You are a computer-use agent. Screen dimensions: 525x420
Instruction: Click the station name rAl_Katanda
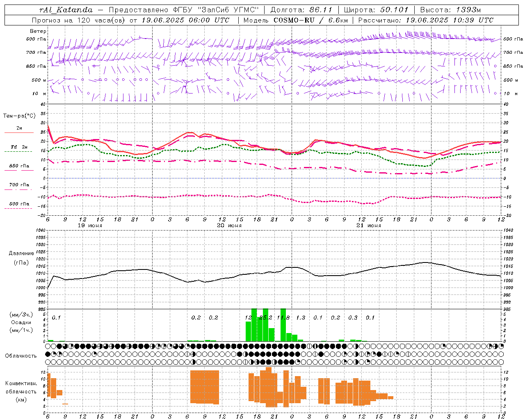66,10
